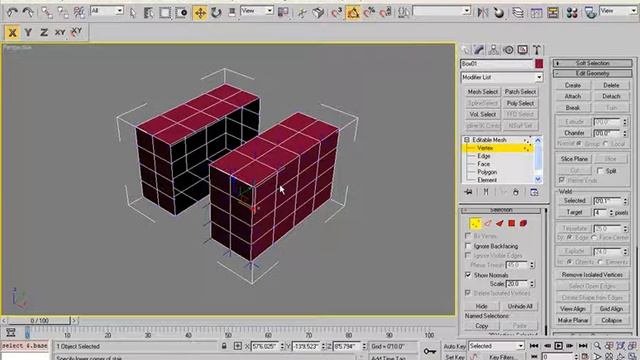
Task: Click the Mirror Selected Objects icon
Action: pyautogui.click(x=483, y=13)
